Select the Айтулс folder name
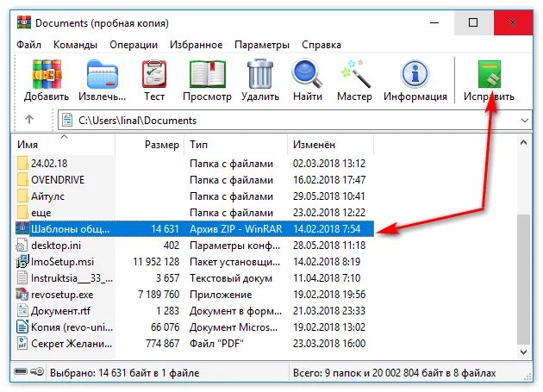This screenshot has height=392, width=543. click(47, 196)
